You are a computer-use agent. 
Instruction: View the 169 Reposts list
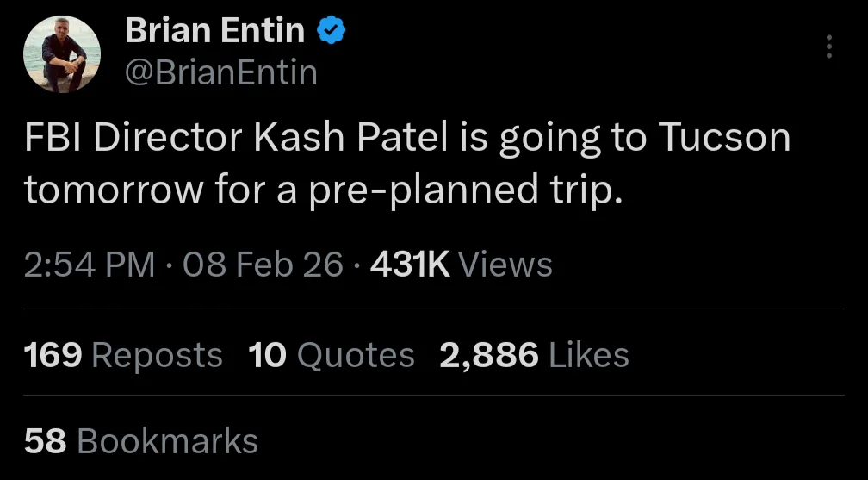coord(123,355)
